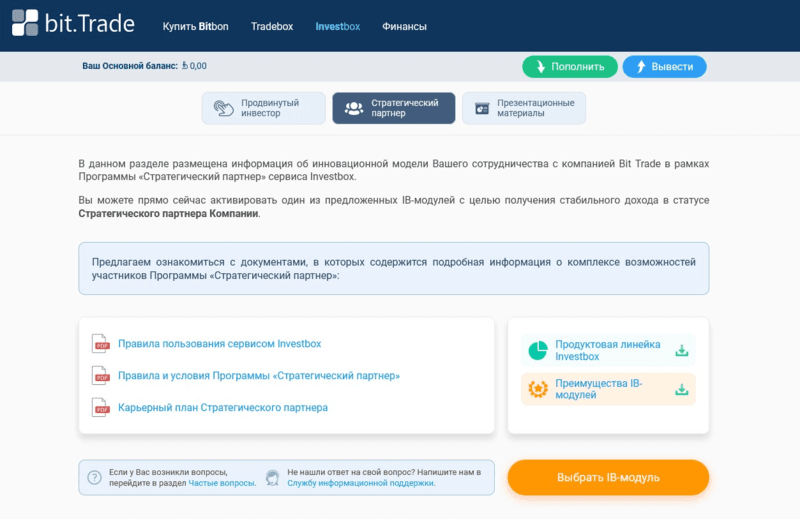800x519 pixels.
Task: Open Преимущества IB-модулей link
Action: tap(598, 389)
